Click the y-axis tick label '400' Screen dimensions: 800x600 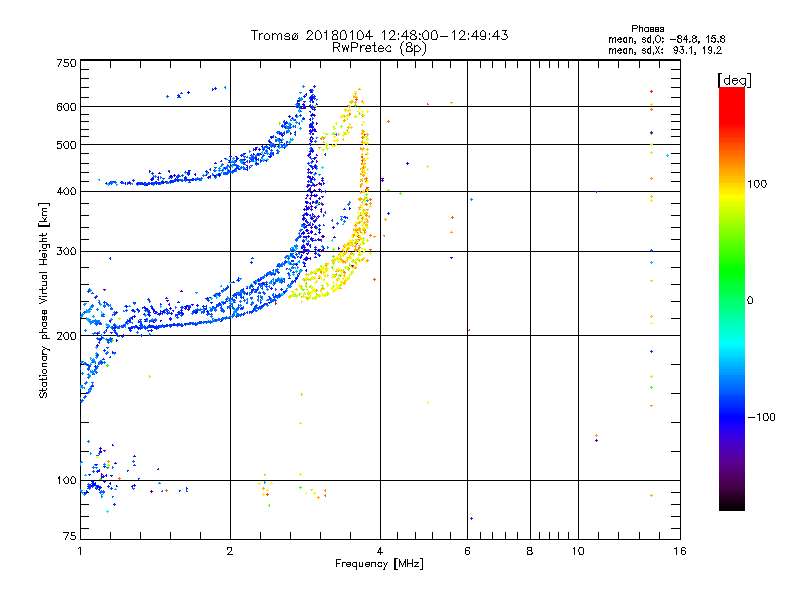pos(66,192)
